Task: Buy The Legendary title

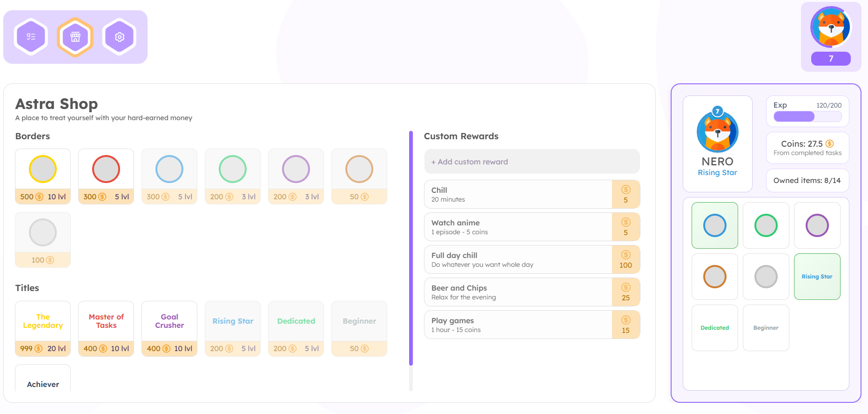Action: point(43,329)
